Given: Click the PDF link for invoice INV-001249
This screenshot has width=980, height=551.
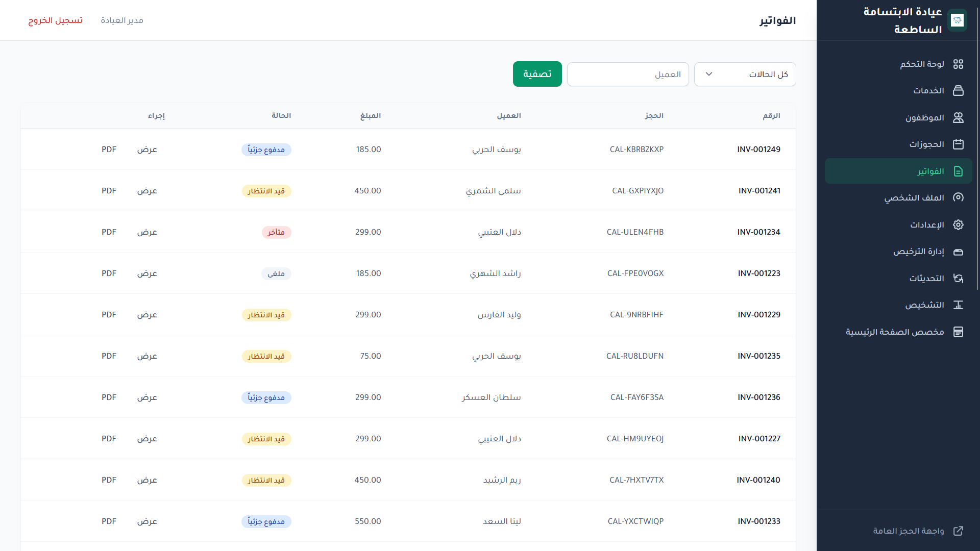Looking at the screenshot, I should (109, 149).
